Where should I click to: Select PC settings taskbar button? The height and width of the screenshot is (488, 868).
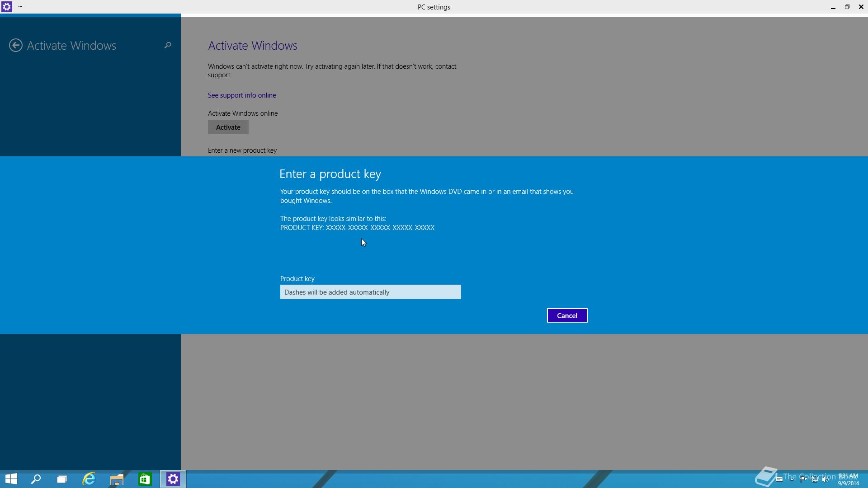(x=173, y=479)
